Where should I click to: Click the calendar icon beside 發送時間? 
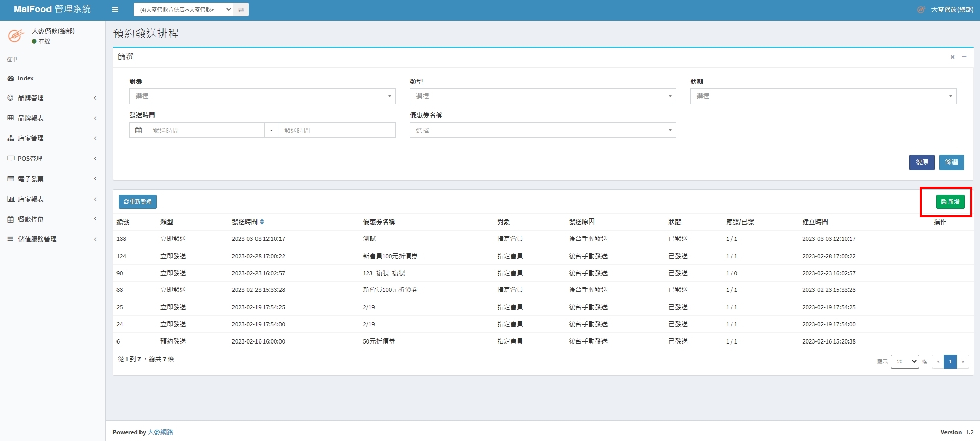138,130
